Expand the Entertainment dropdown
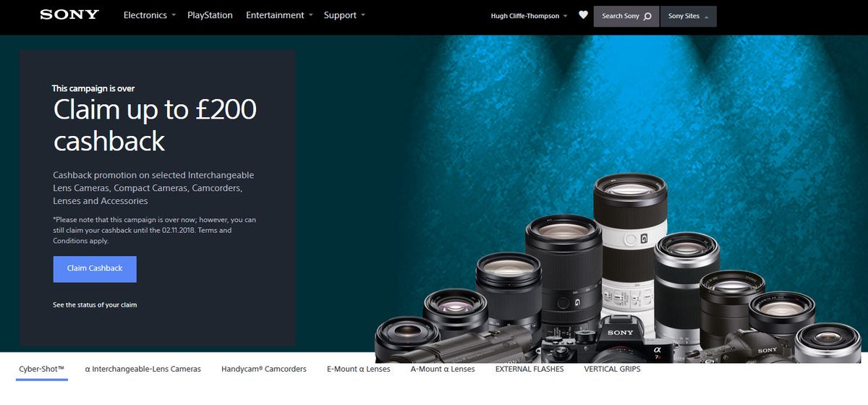Viewport: 868px width, 405px height. [279, 15]
